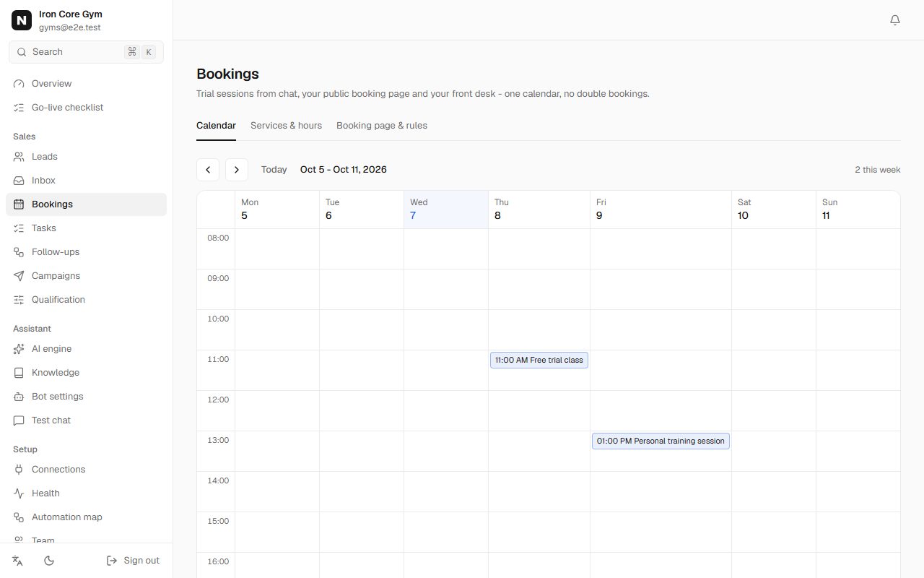Screen dimensions: 924x578
Task: Select the Wed 7 column header
Action: click(446, 210)
